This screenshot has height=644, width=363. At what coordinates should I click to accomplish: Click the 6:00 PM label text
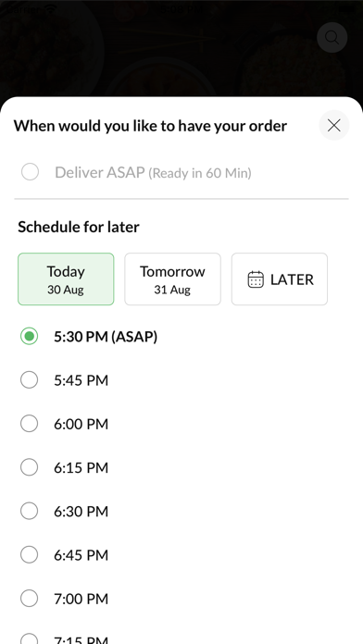click(81, 424)
